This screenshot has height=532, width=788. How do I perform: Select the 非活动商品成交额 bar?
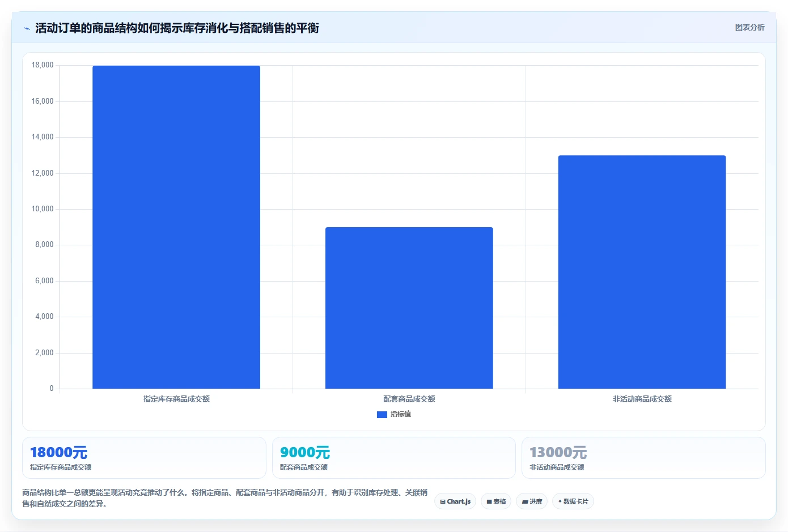(642, 272)
